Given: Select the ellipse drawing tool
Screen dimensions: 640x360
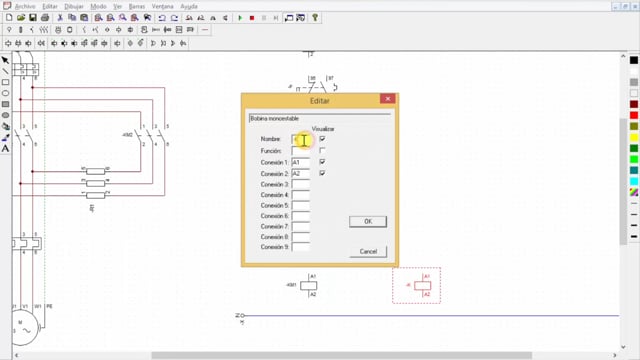Looking at the screenshot, I should [5, 93].
